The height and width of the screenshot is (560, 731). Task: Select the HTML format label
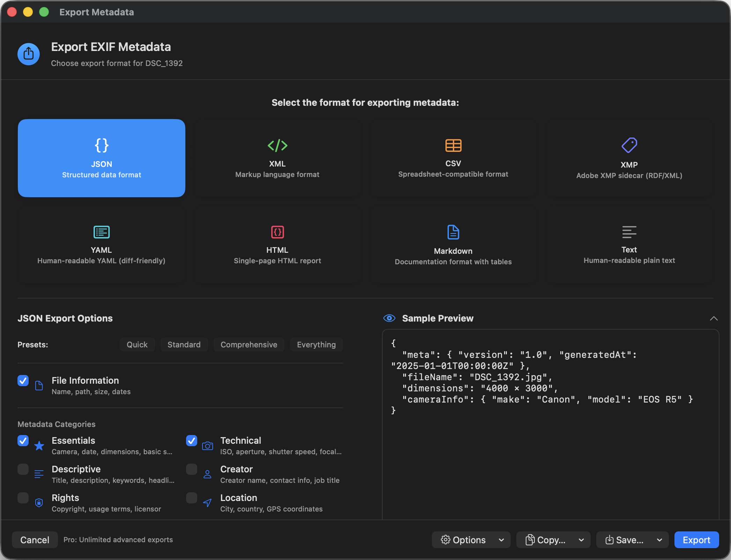(277, 250)
